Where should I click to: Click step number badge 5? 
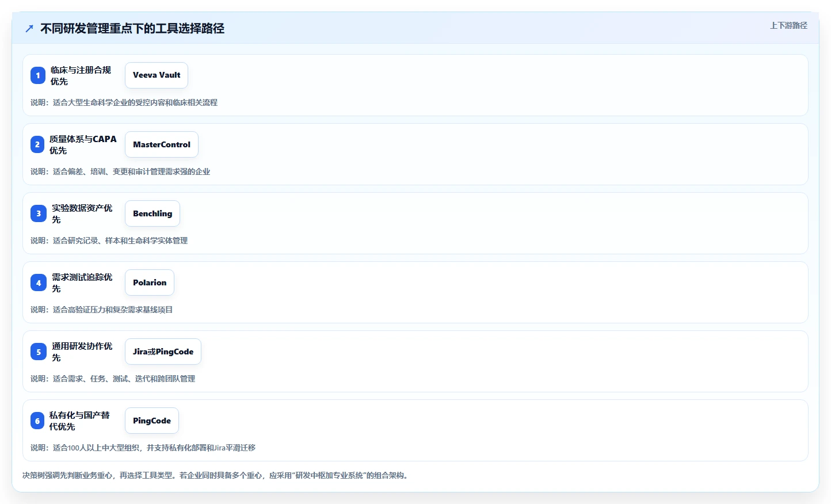(39, 352)
